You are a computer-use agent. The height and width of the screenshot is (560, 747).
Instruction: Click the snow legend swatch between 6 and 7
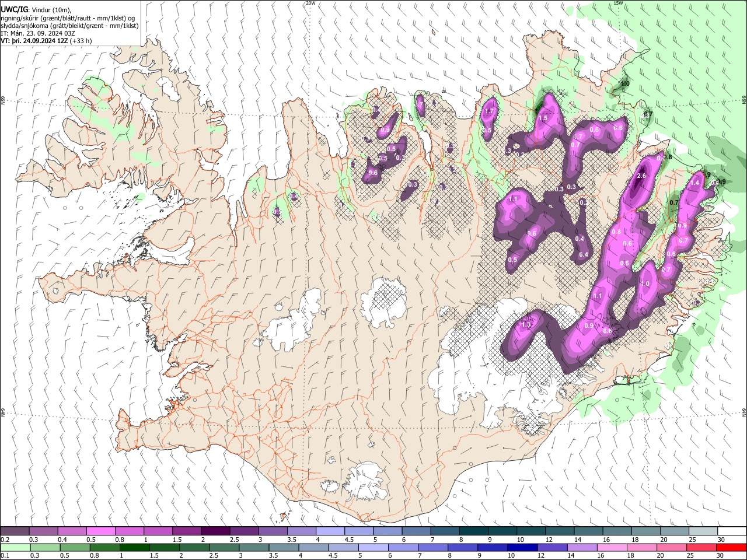pyautogui.click(x=416, y=531)
